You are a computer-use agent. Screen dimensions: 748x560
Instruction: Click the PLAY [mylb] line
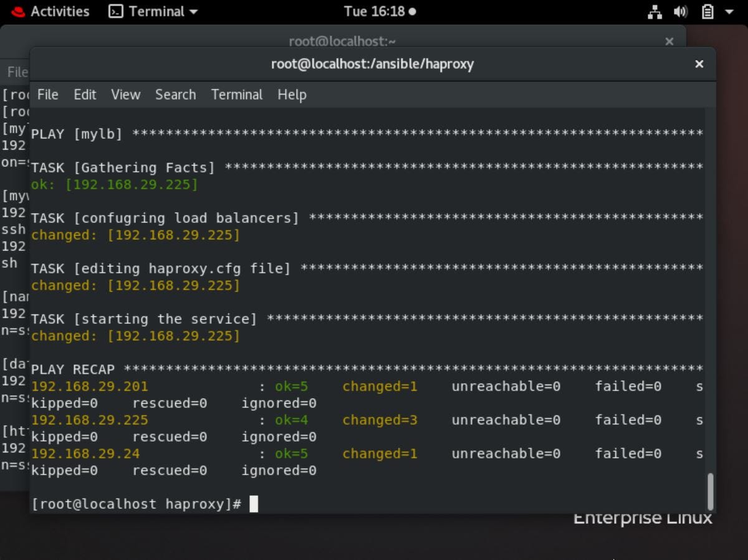(367, 134)
